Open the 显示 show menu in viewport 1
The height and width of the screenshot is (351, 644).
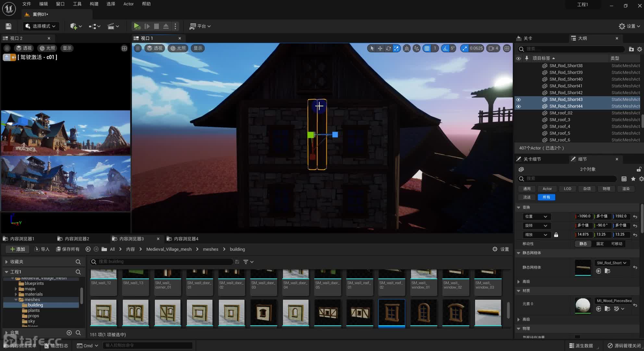click(198, 48)
